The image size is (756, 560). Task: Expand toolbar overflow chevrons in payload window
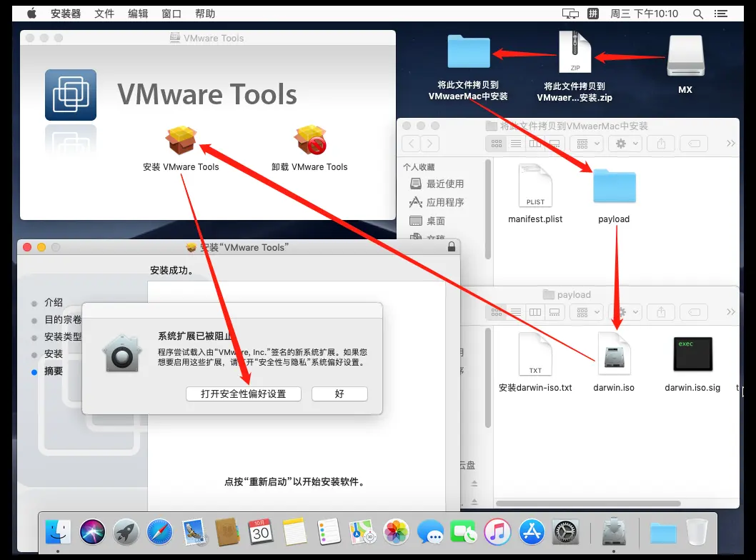[731, 312]
